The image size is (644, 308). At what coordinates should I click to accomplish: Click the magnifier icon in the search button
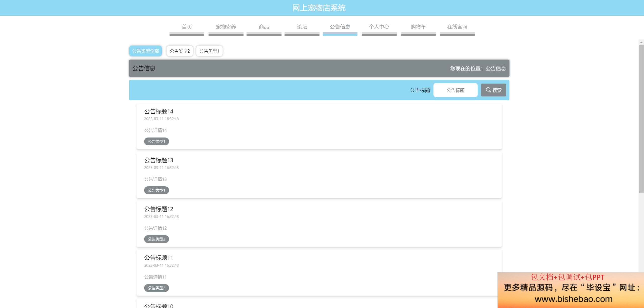pyautogui.click(x=488, y=90)
